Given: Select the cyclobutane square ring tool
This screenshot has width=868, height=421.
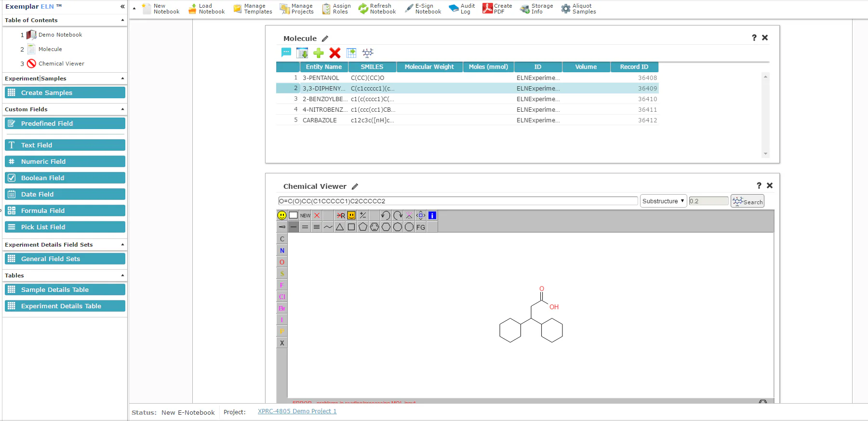Looking at the screenshot, I should (351, 227).
